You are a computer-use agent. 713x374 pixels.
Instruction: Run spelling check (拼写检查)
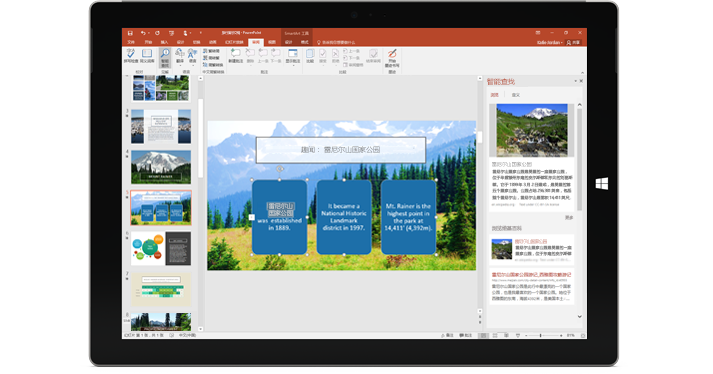131,56
